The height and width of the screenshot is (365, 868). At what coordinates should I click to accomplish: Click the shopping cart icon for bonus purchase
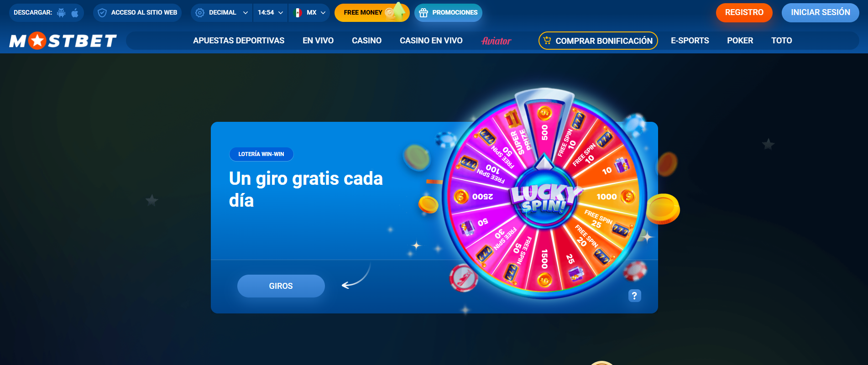point(547,41)
